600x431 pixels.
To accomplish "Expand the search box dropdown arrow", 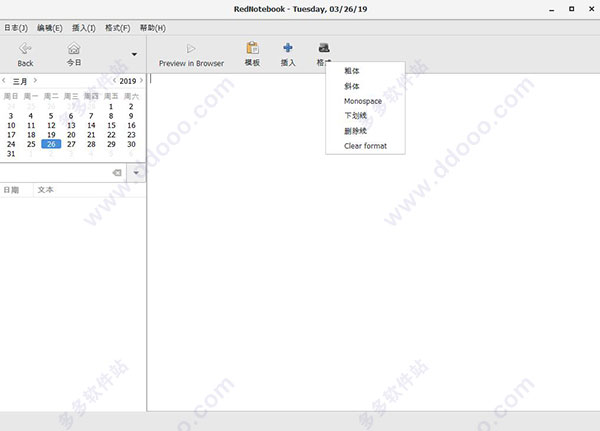I will coord(136,173).
